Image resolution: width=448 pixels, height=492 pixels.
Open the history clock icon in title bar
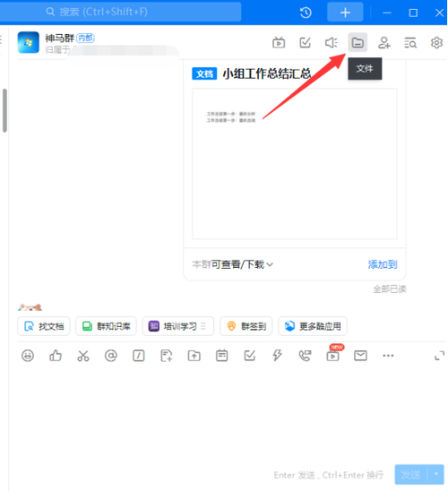(306, 13)
